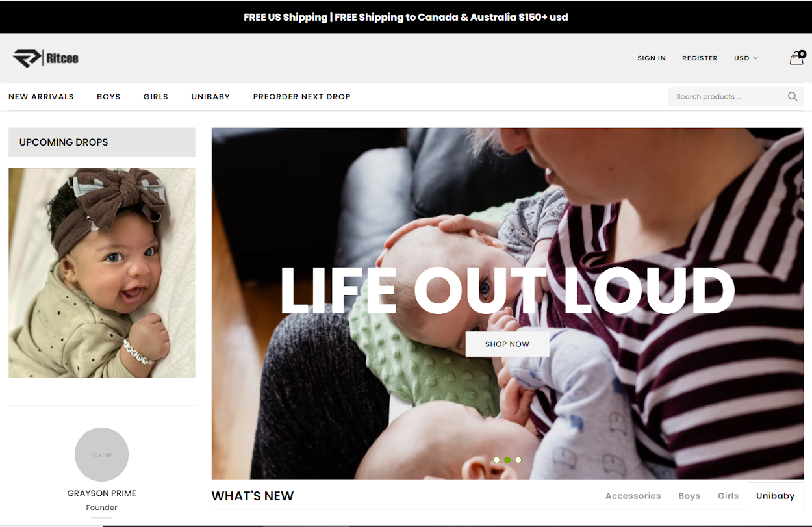812x527 pixels.
Task: Click the Sign In link
Action: [652, 58]
